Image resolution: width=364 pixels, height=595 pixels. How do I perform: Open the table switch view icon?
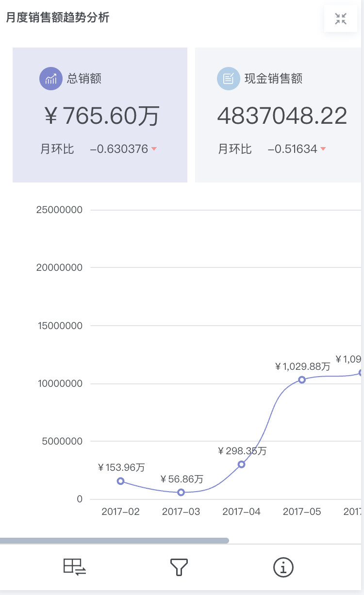75,567
